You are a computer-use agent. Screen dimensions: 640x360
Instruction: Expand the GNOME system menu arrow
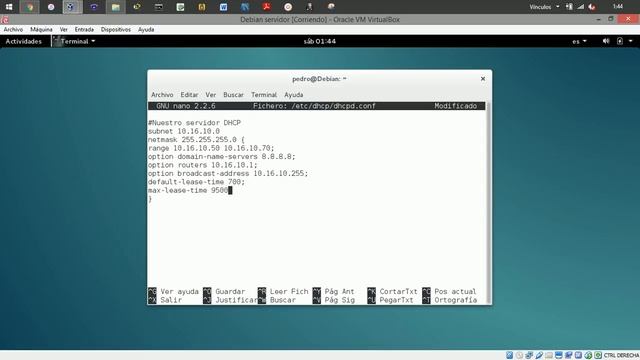(631, 41)
